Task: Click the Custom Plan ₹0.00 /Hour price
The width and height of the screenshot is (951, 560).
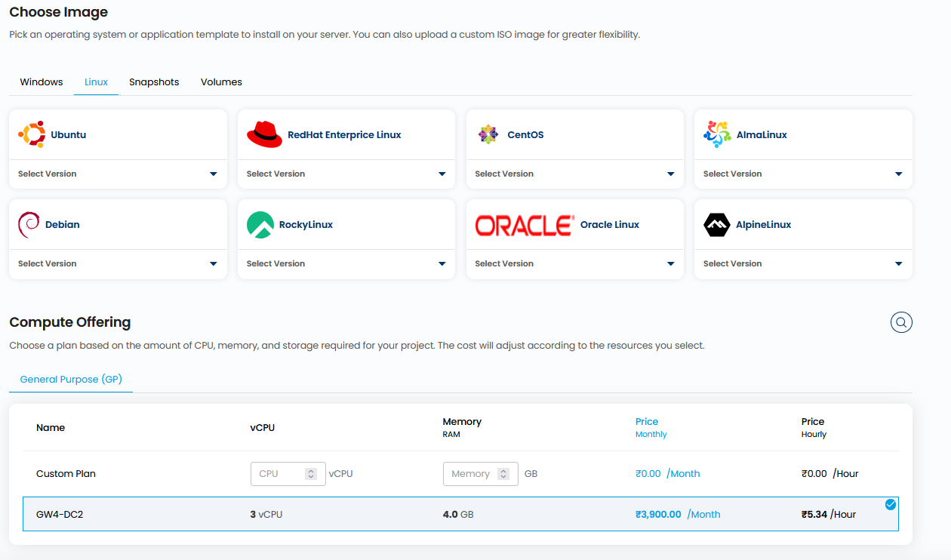Action: (x=830, y=474)
